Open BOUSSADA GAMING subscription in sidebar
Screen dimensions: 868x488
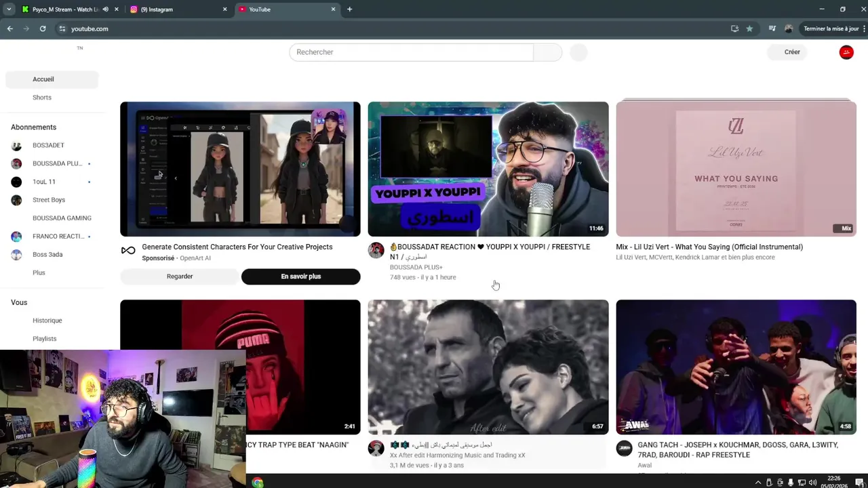52,218
